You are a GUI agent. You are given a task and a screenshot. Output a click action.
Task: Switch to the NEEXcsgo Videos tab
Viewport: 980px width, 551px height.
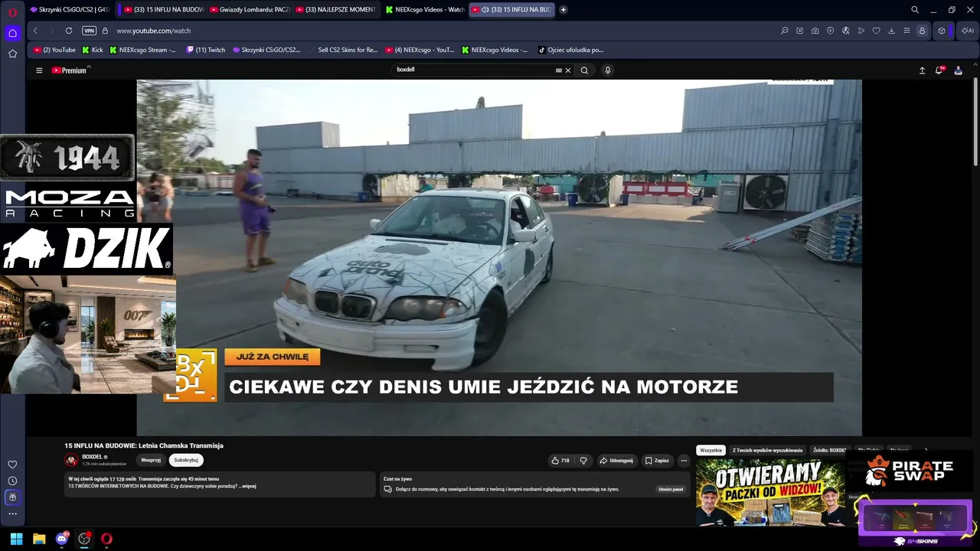click(425, 10)
